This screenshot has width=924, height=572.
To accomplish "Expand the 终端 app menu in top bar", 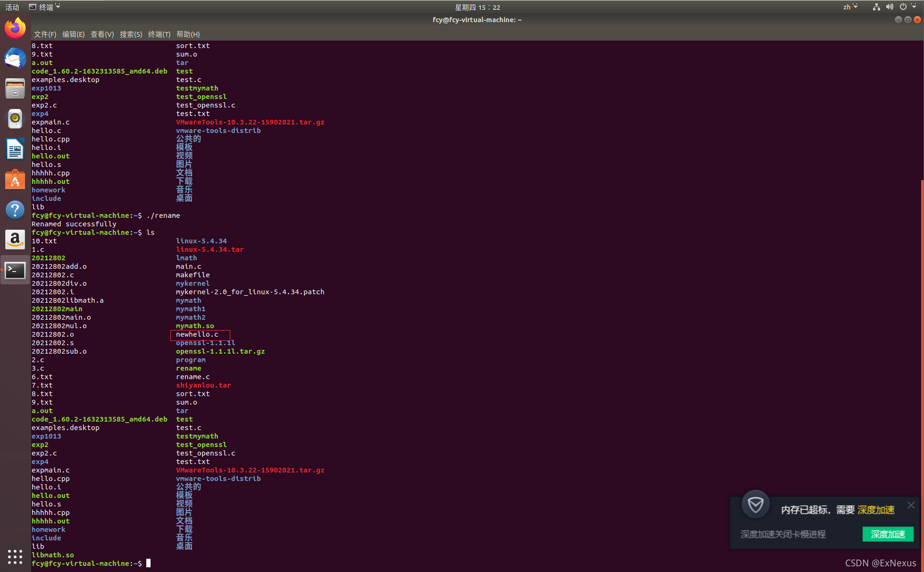I will [x=45, y=7].
